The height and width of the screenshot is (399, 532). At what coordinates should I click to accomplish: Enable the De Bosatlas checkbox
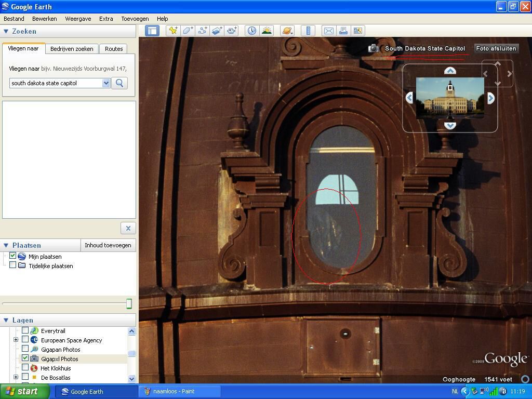tap(25, 377)
